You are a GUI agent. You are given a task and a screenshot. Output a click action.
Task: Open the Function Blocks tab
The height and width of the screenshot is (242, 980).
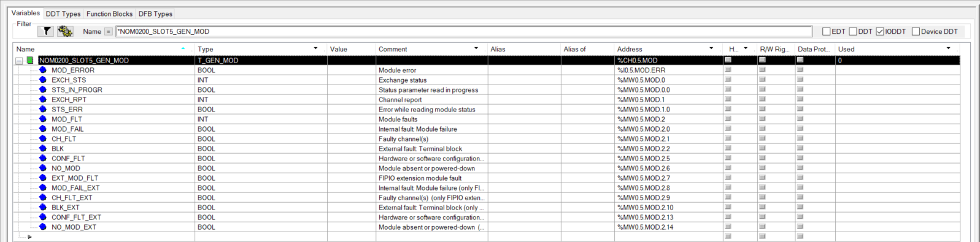pos(109,13)
